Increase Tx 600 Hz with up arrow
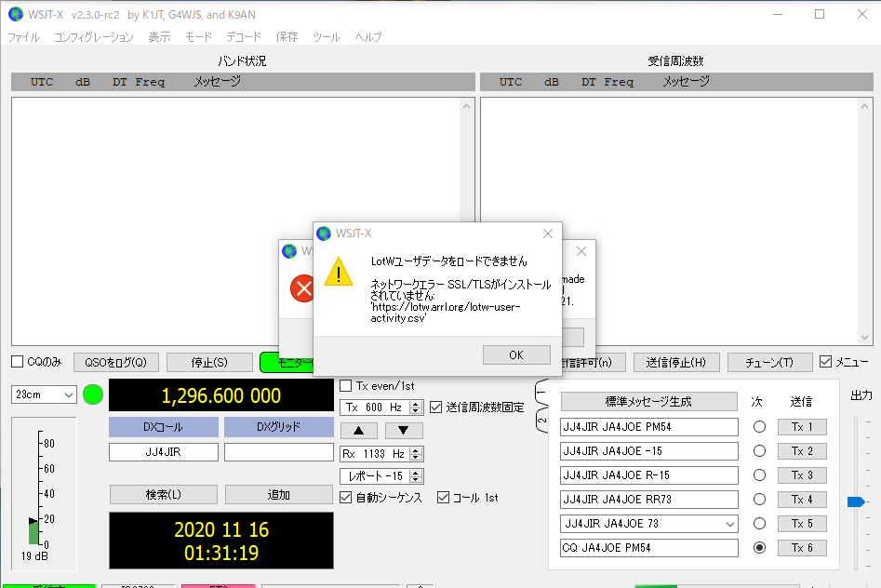881x588 pixels. tap(416, 404)
